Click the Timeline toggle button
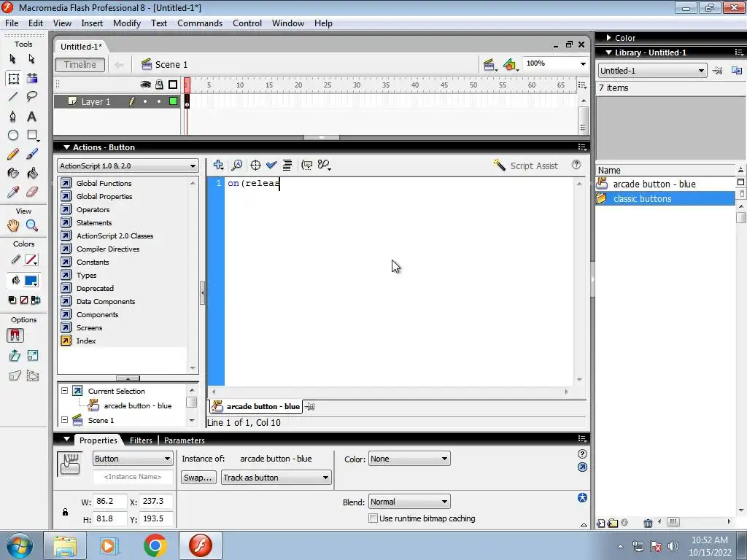The image size is (747, 560). click(80, 64)
